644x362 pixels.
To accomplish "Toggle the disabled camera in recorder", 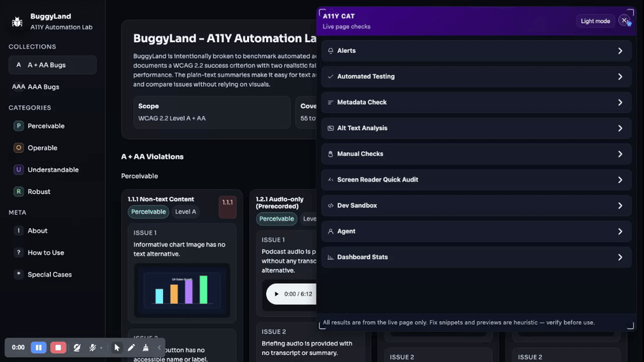I will [77, 348].
